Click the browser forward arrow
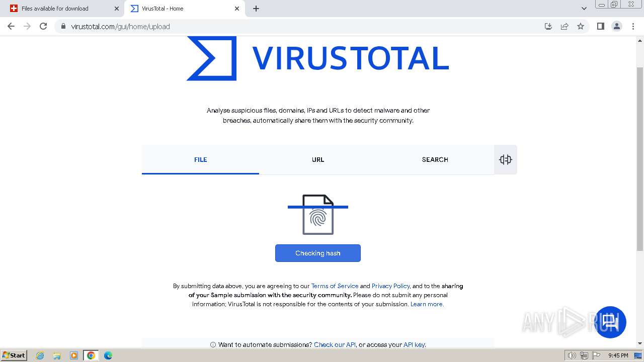The height and width of the screenshot is (362, 644). click(27, 26)
